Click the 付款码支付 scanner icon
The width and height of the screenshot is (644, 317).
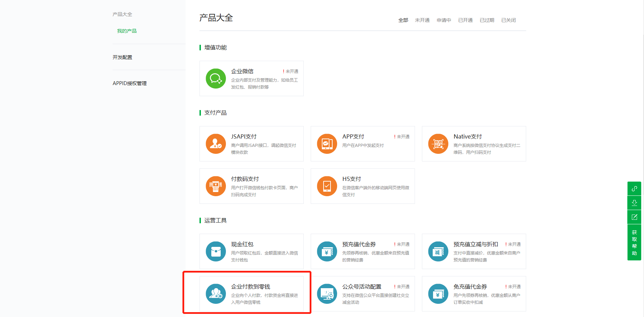click(216, 186)
